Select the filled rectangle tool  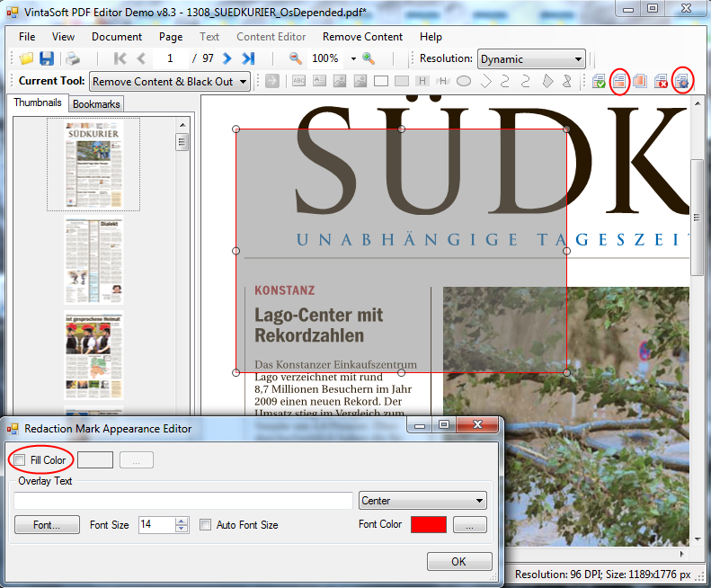401,81
